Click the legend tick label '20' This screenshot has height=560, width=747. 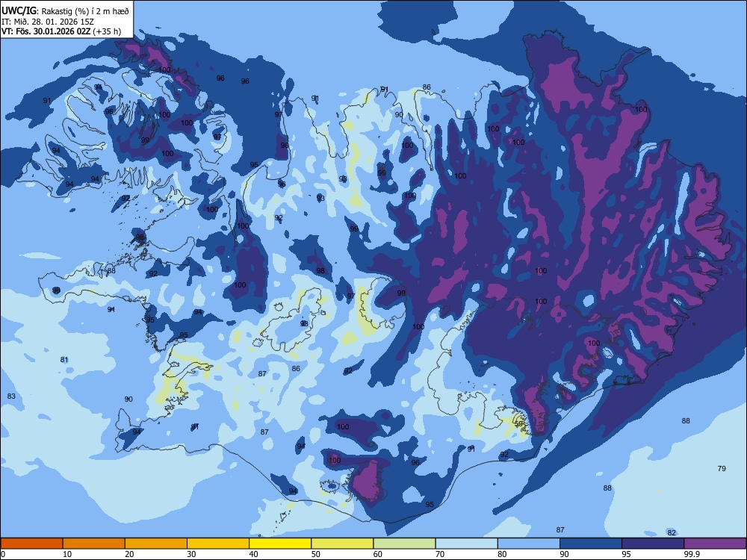[129, 554]
